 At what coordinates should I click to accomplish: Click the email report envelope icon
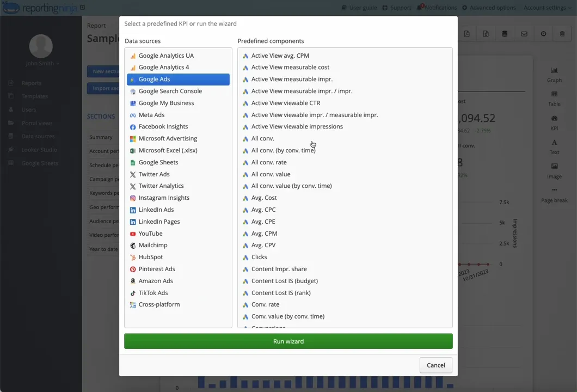[x=524, y=34]
